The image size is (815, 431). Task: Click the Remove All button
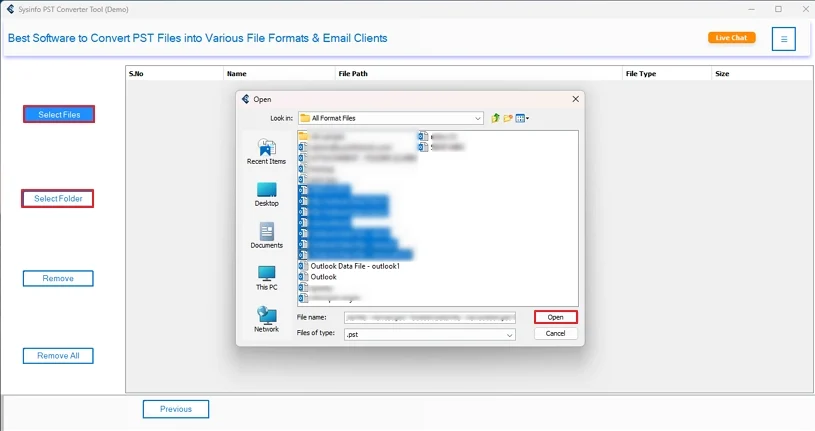58,356
